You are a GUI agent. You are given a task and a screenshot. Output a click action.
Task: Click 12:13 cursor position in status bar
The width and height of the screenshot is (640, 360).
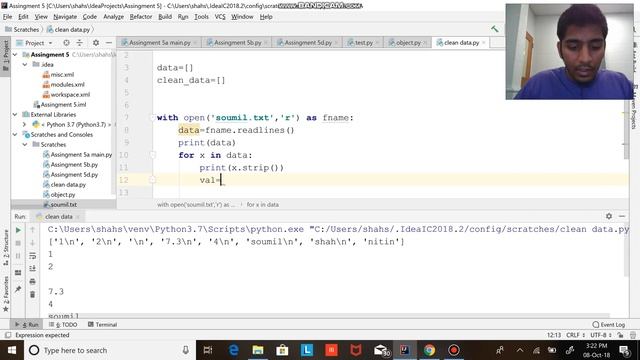pyautogui.click(x=554, y=335)
